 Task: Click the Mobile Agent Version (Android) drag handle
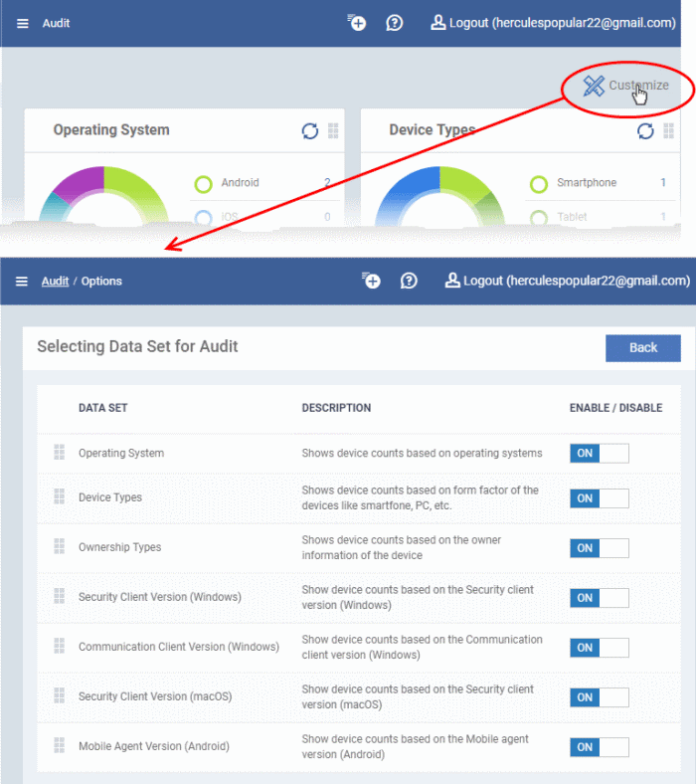60,745
